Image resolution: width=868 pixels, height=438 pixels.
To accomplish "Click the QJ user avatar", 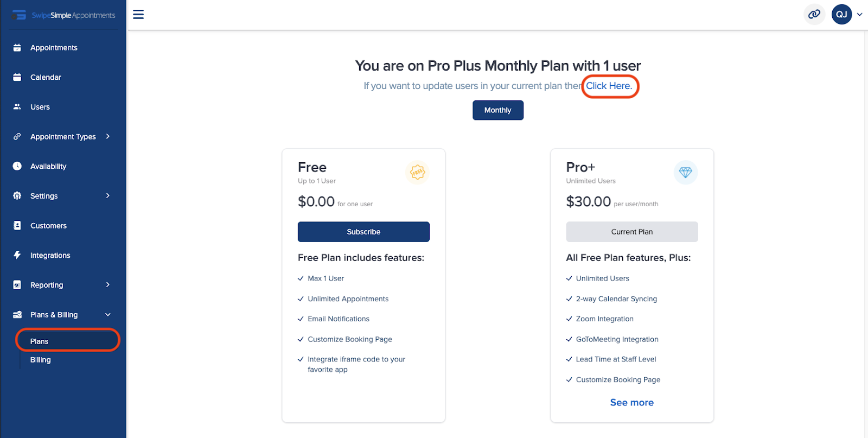I will 841,15.
